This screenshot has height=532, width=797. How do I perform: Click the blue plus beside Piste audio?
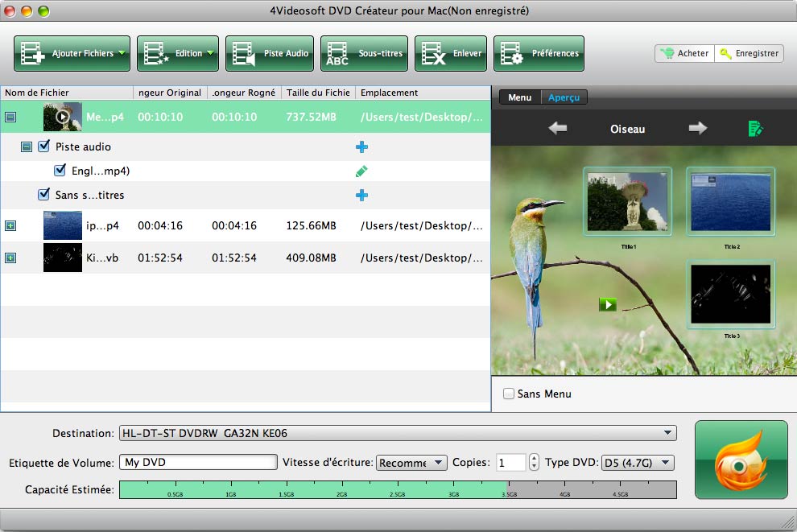click(361, 147)
